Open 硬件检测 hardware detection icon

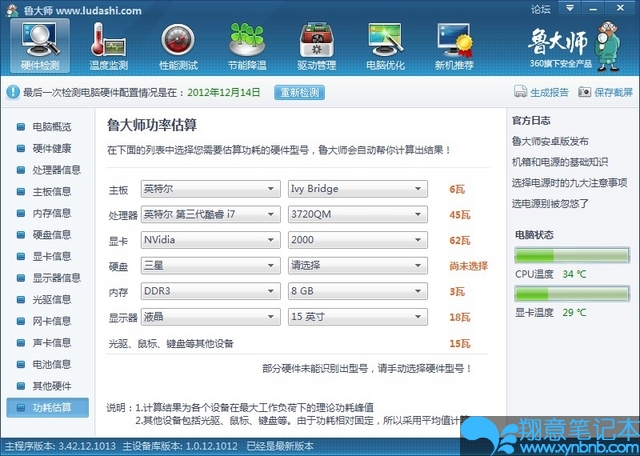click(x=40, y=46)
